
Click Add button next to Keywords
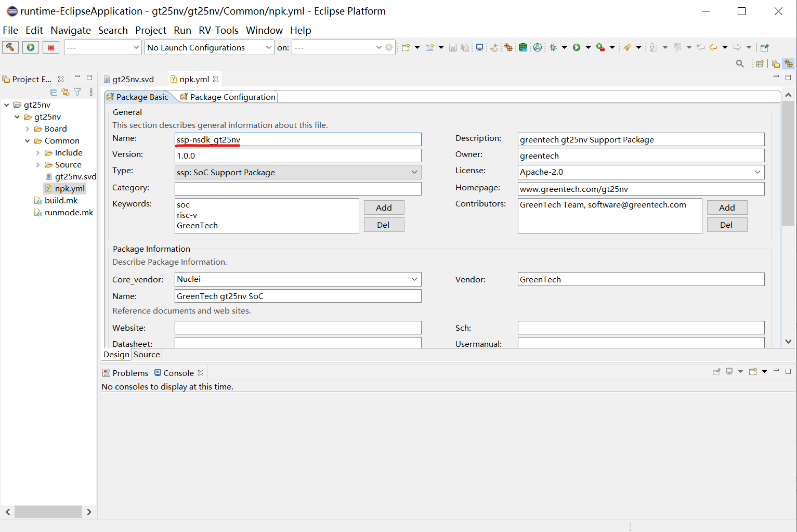[384, 207]
